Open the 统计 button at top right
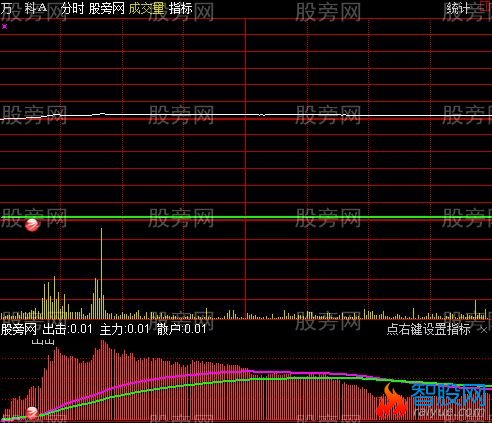492x423 pixels. pyautogui.click(x=458, y=8)
